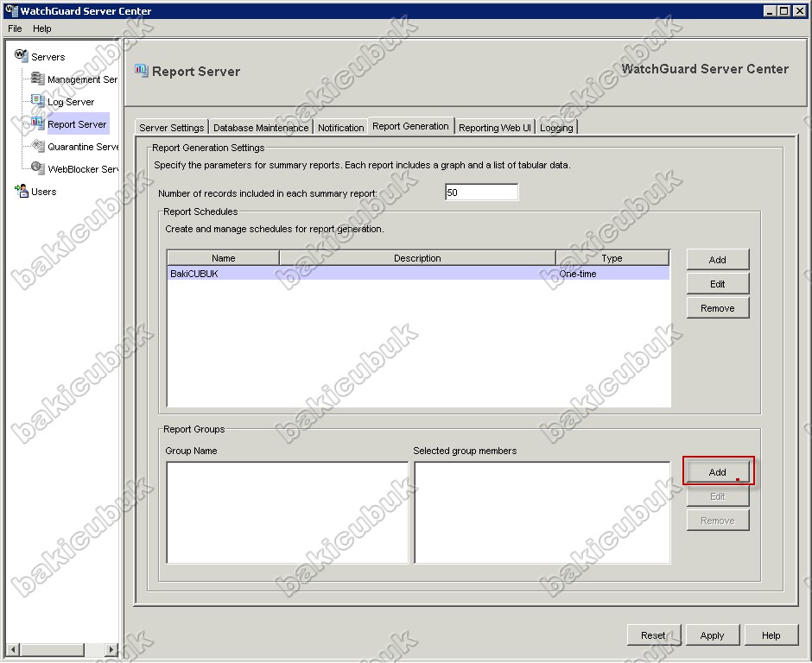Open the File menu
Image resolution: width=812 pixels, height=663 pixels.
click(15, 28)
